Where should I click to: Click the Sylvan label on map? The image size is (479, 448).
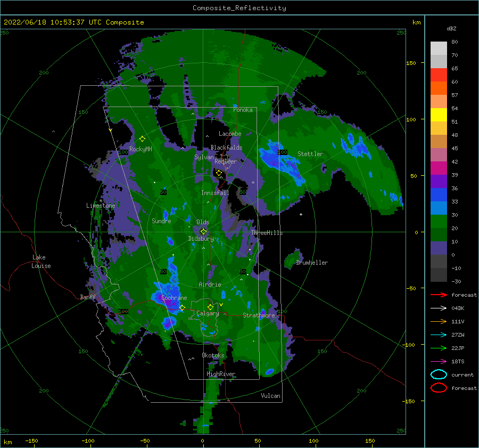coord(204,157)
